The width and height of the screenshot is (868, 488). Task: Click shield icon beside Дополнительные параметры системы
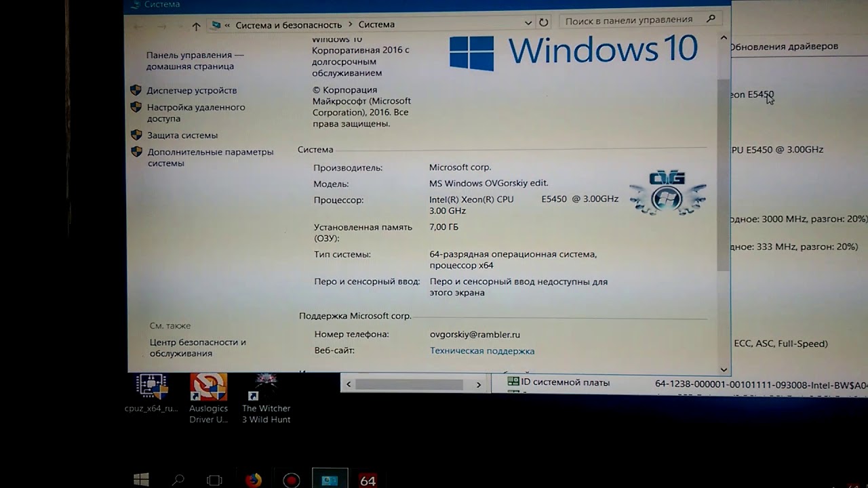[136, 152]
